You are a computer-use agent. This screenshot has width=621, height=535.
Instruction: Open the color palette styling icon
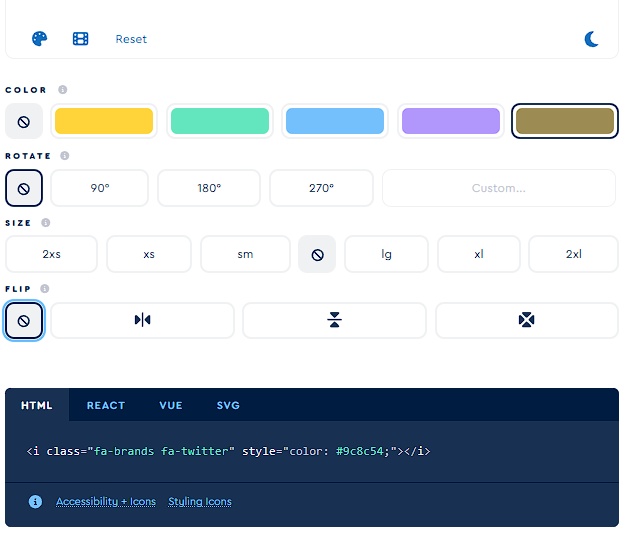click(x=39, y=39)
